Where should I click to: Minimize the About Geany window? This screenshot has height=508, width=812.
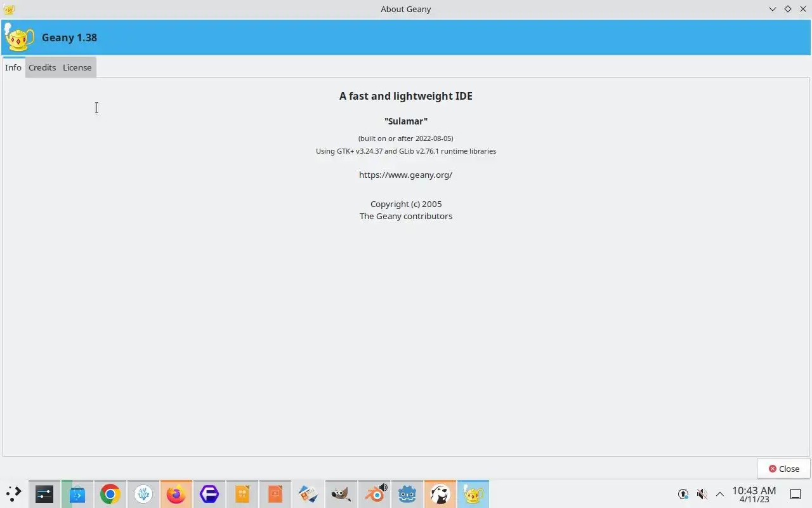pos(772,9)
